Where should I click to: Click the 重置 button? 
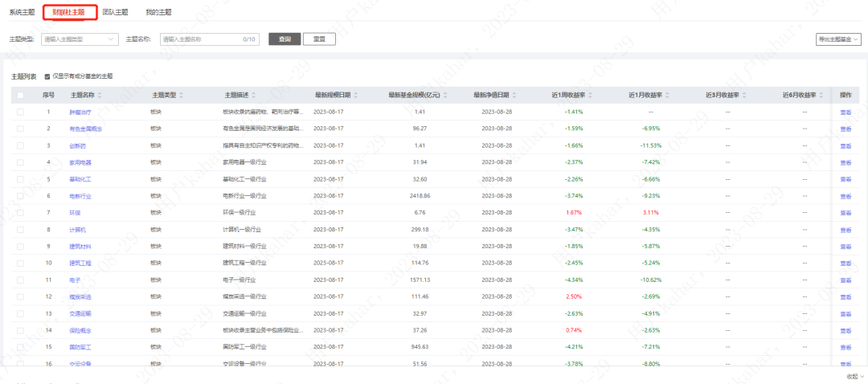coord(318,39)
